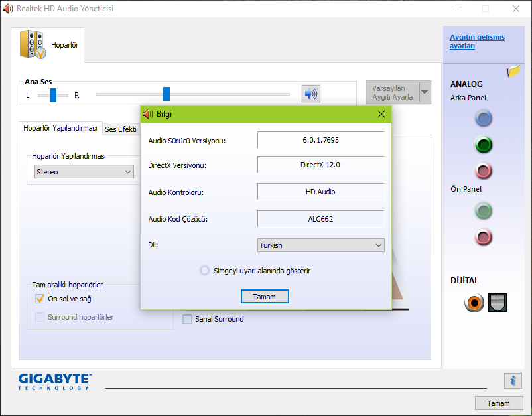Click the DİJİTAL section heading
Screen dimensions: 532x416
tap(464, 280)
